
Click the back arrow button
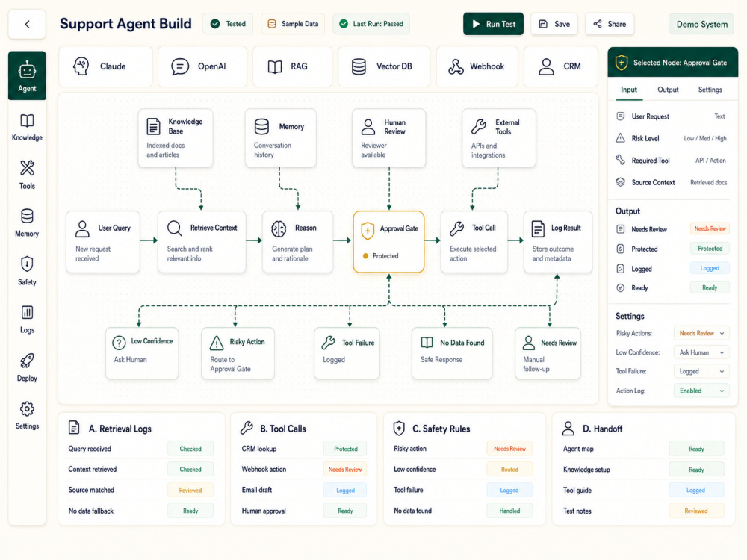pos(27,24)
